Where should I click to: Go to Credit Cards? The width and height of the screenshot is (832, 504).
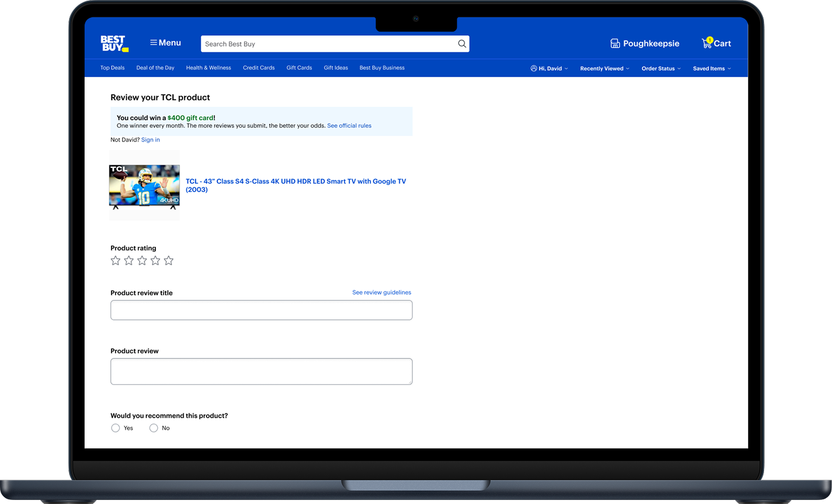pyautogui.click(x=259, y=68)
